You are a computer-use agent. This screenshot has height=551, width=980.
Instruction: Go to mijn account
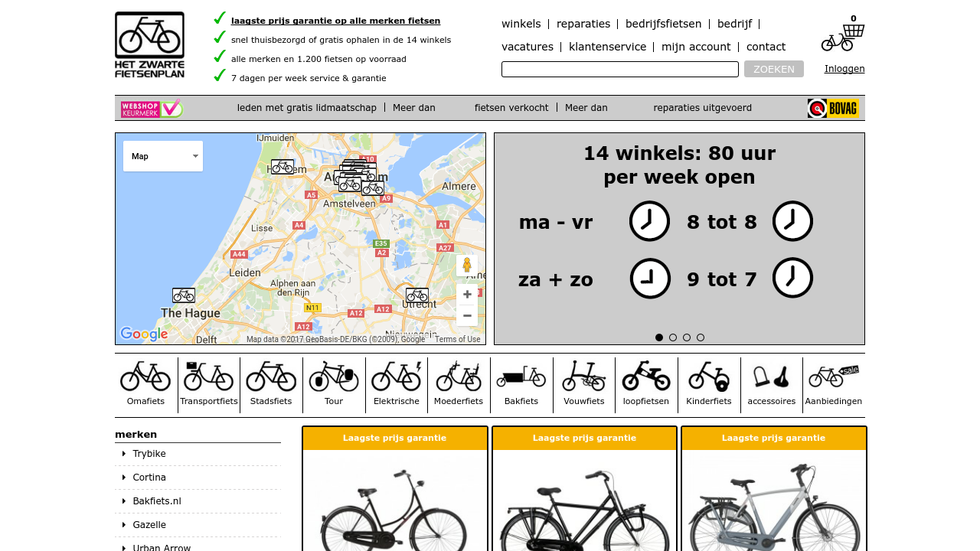[x=696, y=47]
